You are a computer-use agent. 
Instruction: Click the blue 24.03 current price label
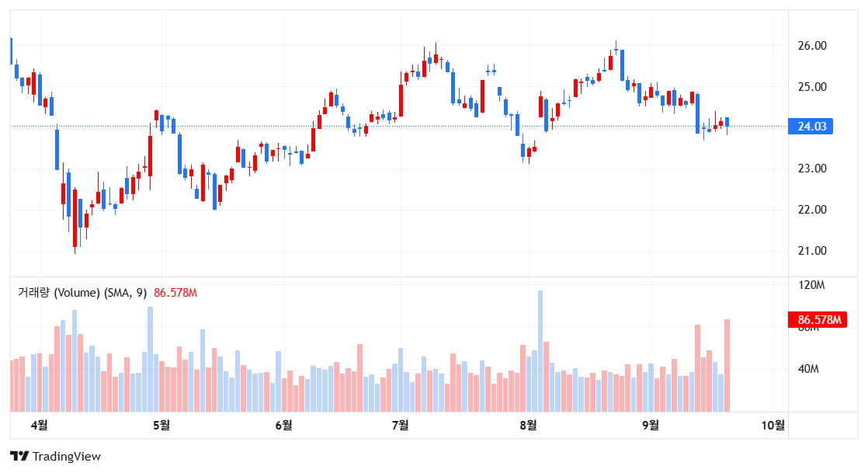tap(810, 127)
